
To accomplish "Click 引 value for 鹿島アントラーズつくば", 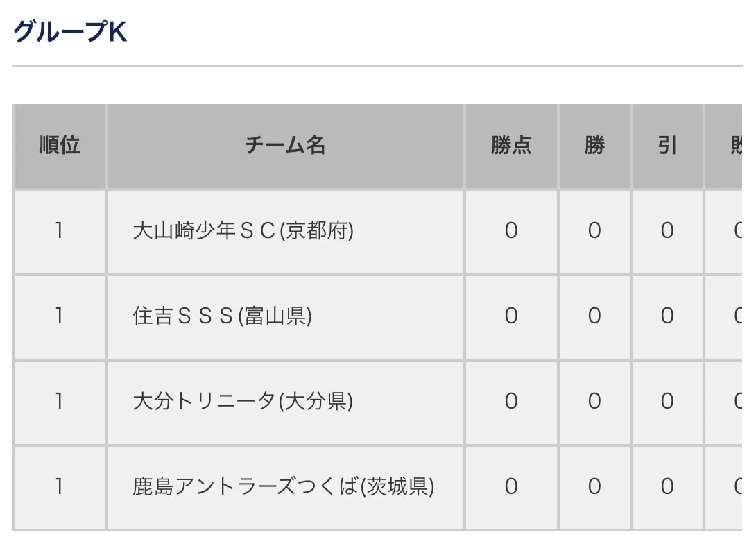I will coord(667,487).
